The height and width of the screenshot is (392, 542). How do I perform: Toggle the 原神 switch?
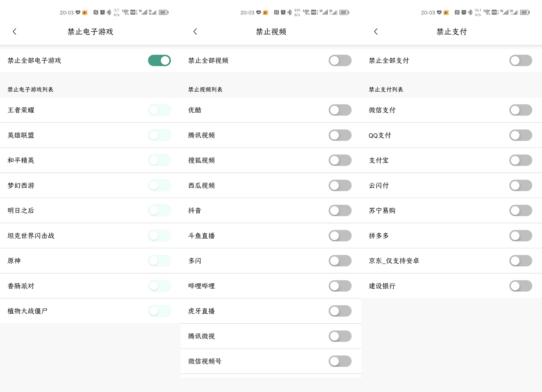pos(159,261)
